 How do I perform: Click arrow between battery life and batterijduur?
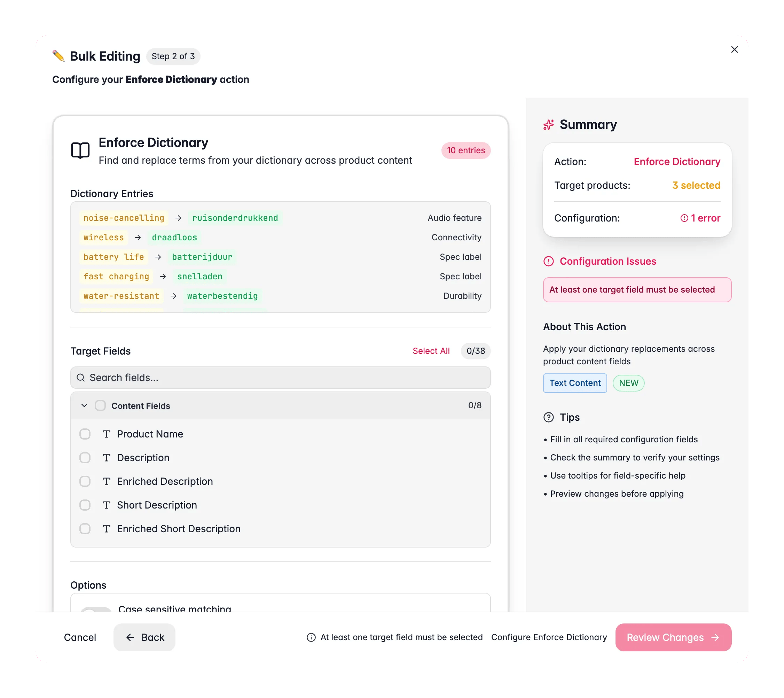[158, 257]
